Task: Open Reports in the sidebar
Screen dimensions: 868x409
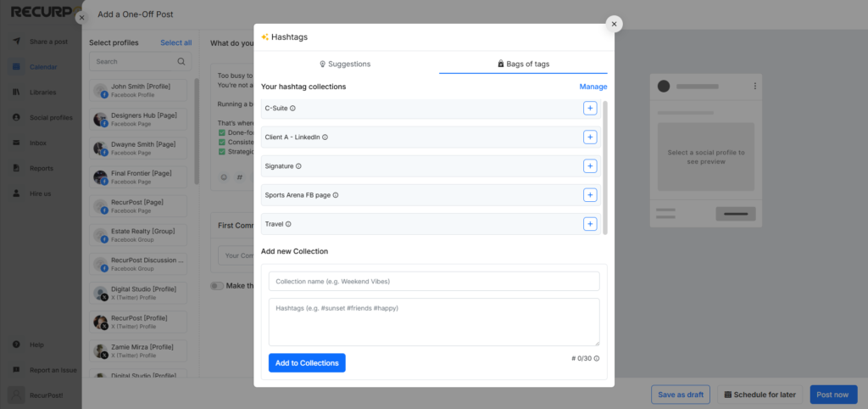Action: (40, 168)
